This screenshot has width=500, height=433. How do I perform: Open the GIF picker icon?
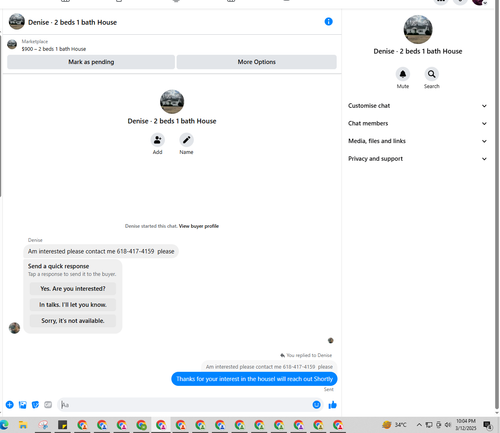click(x=48, y=405)
